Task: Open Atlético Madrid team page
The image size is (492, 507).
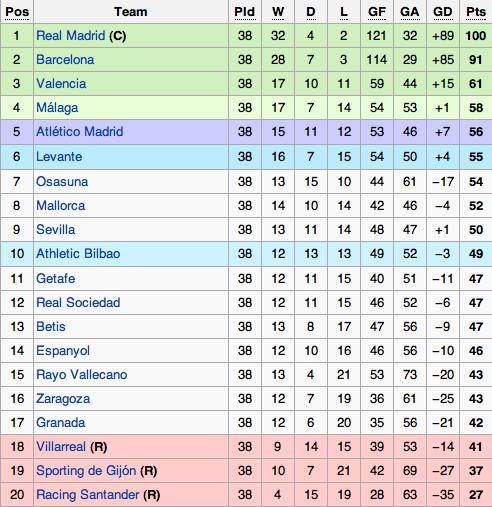Action: coord(80,131)
